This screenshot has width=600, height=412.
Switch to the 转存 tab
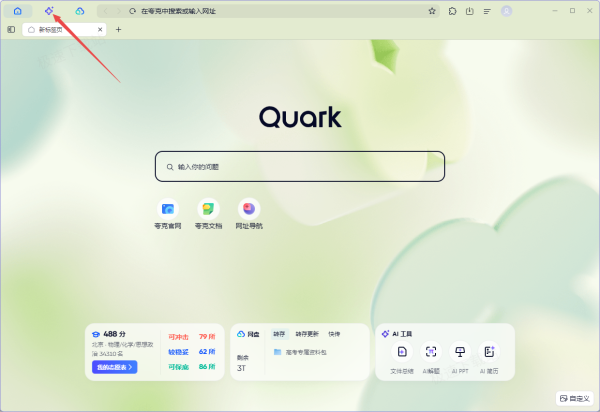point(279,334)
